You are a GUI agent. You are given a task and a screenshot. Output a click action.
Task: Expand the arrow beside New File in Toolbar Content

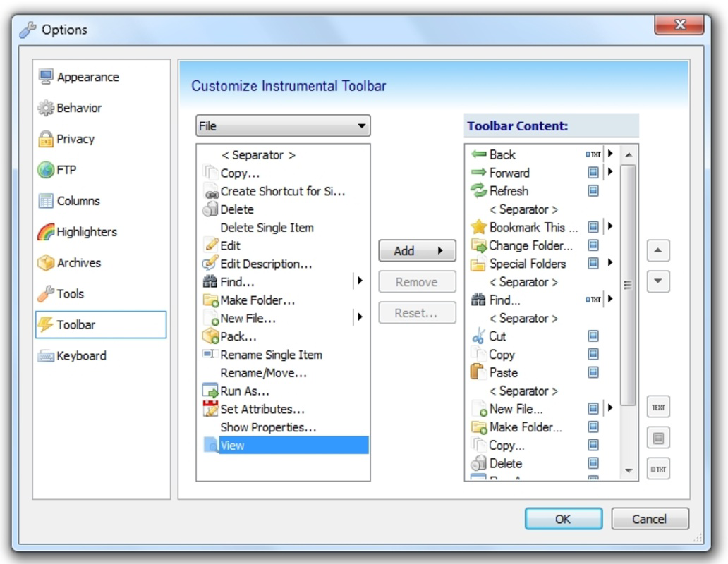609,407
